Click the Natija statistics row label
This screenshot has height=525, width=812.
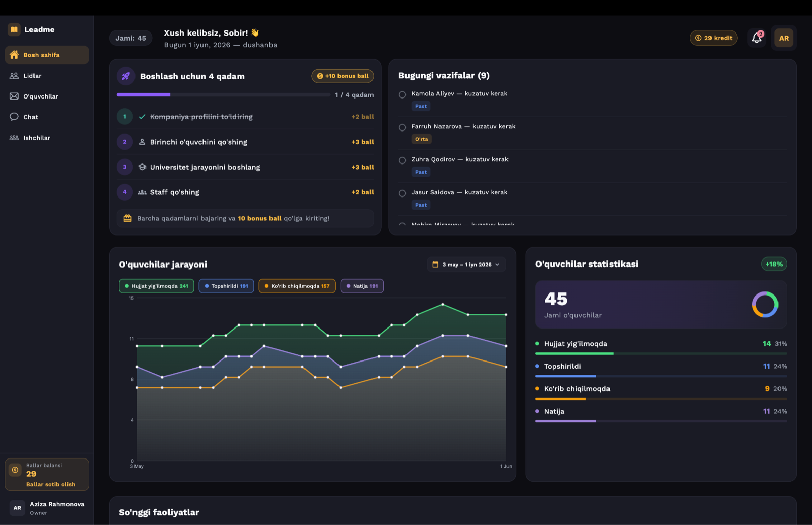pyautogui.click(x=554, y=411)
